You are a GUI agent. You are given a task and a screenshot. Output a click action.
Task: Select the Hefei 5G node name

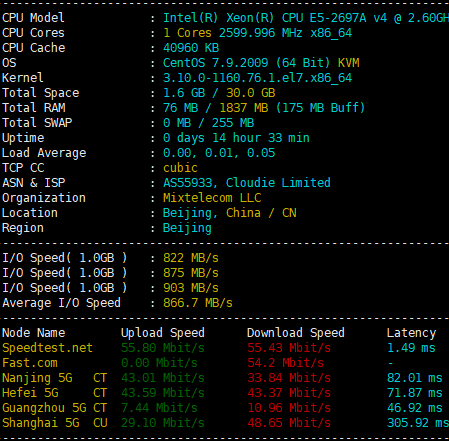tap(30, 393)
